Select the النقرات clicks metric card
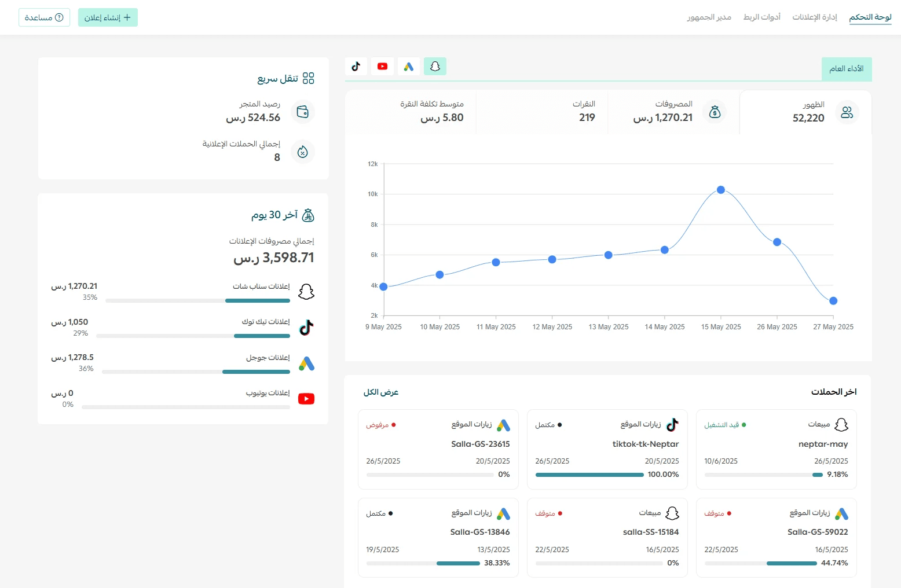901x588 pixels. tap(542, 112)
